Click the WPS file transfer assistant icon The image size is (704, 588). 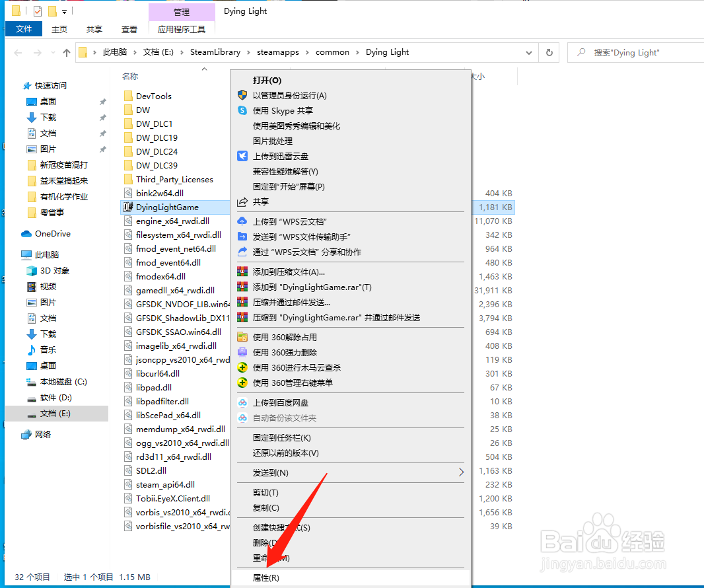click(242, 237)
